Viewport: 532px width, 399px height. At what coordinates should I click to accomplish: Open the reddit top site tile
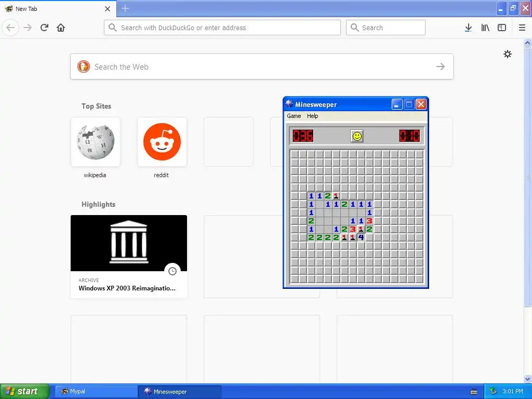coord(162,142)
